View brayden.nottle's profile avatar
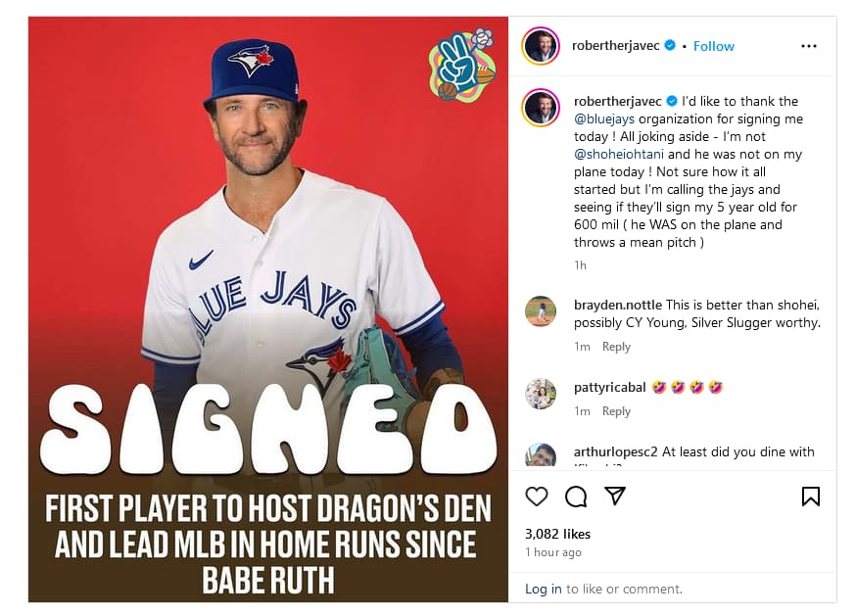The image size is (856, 616). tap(541, 311)
